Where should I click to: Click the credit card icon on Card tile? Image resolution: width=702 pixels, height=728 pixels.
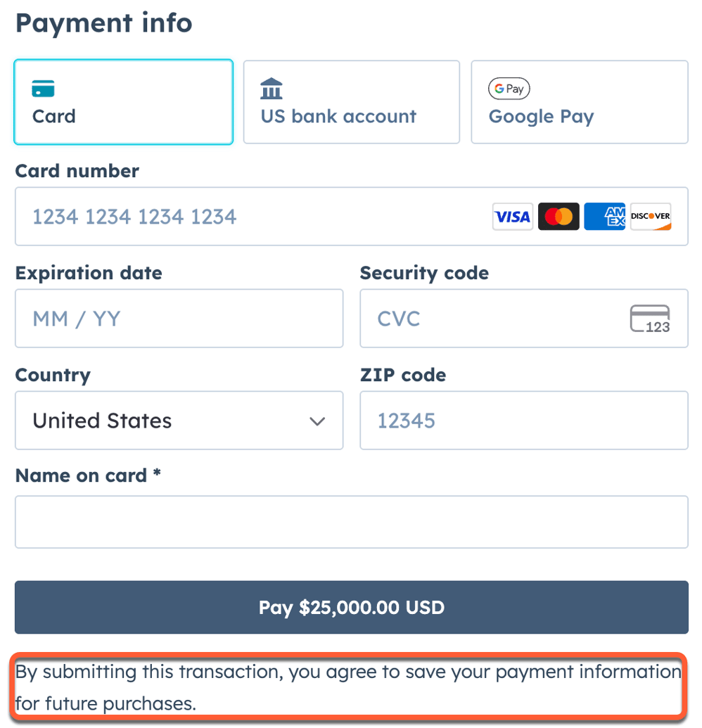(43, 89)
